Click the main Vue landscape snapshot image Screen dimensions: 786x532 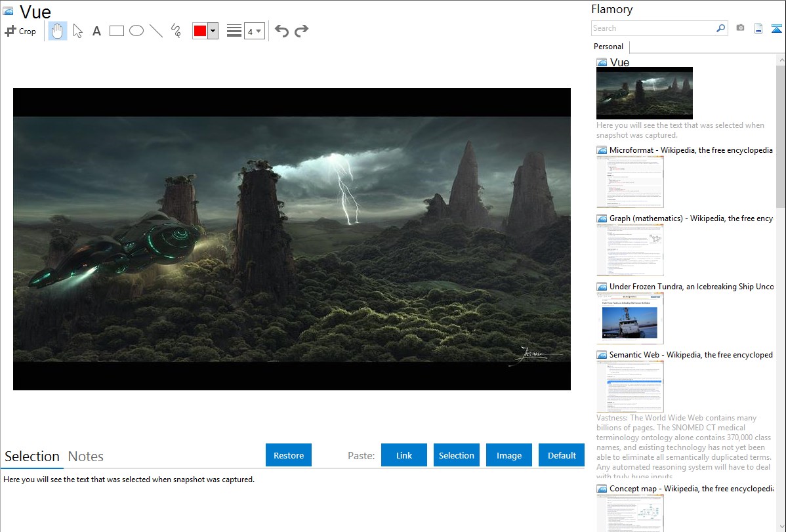coord(292,239)
